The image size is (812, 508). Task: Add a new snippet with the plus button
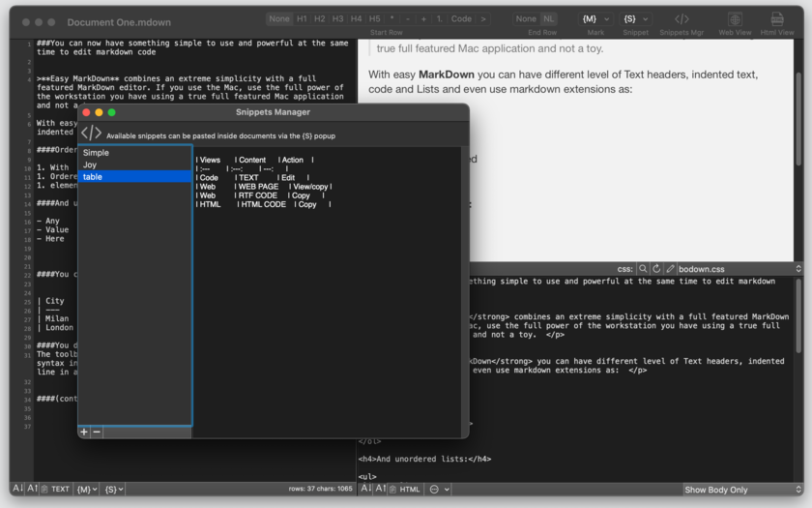pos(84,432)
